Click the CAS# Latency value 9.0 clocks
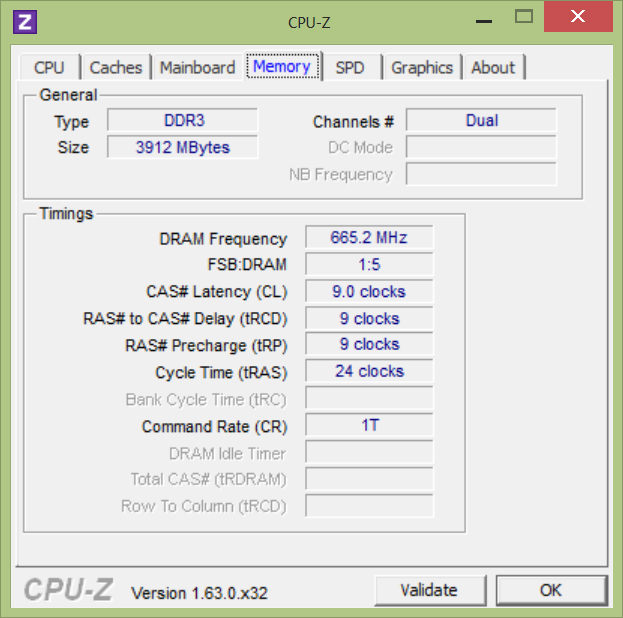The height and width of the screenshot is (618, 623). [x=369, y=291]
